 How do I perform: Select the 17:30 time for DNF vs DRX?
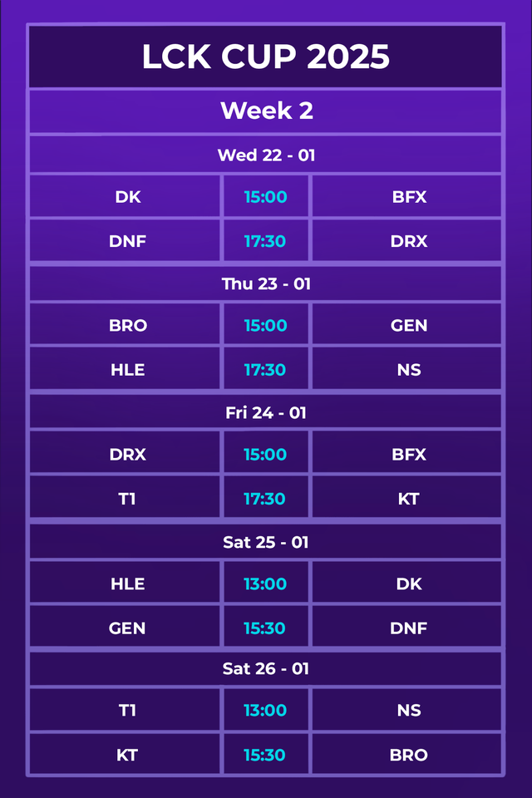point(265,241)
